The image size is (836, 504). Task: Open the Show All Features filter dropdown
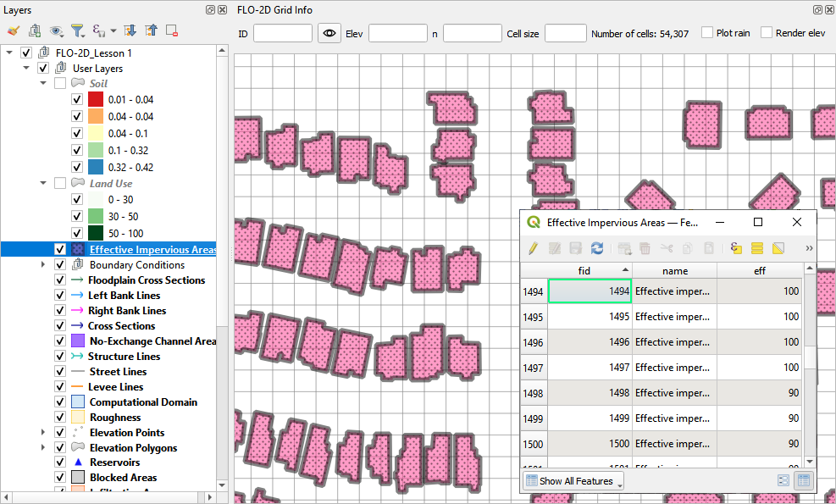(x=573, y=481)
